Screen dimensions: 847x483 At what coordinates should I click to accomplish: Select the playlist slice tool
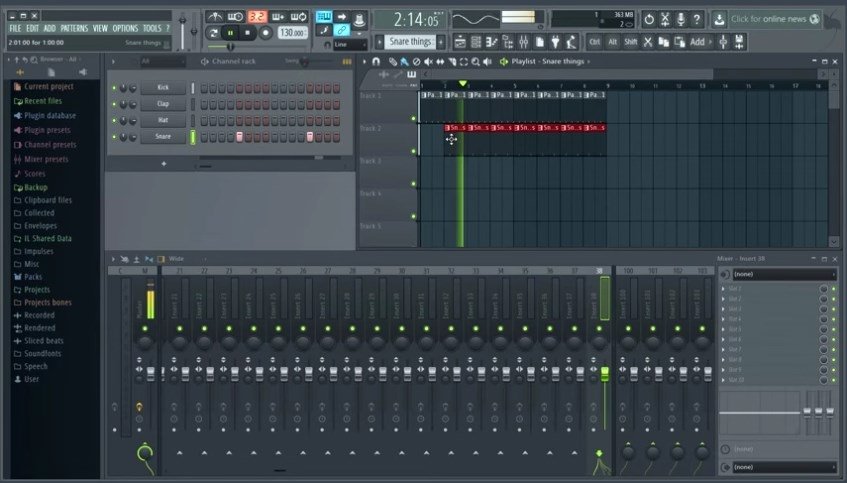[x=452, y=62]
